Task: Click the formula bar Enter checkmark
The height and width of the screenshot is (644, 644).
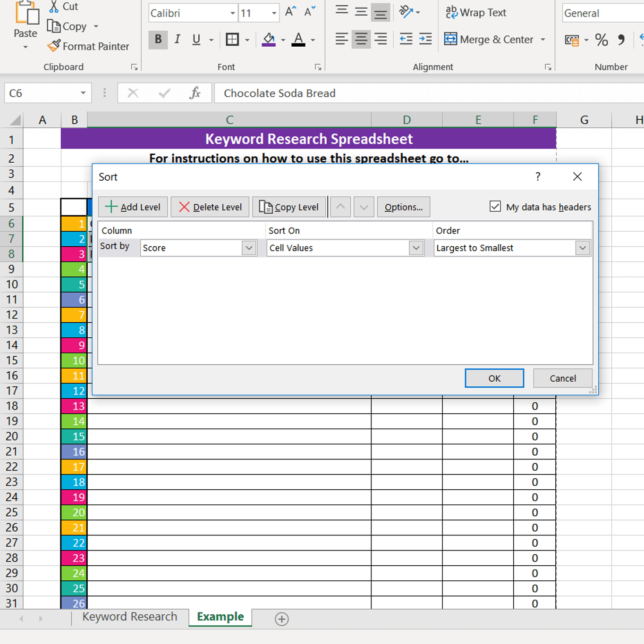Action: [164, 93]
